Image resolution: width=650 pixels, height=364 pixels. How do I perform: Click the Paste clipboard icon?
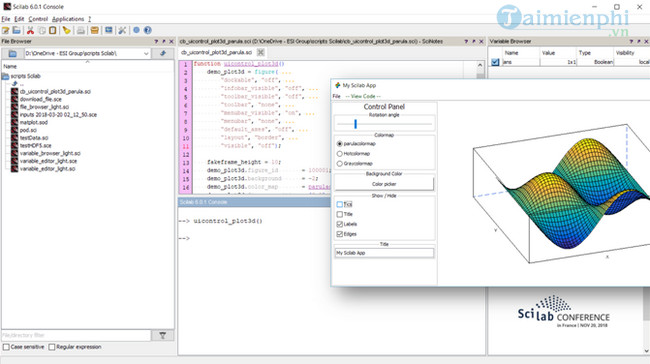53,30
